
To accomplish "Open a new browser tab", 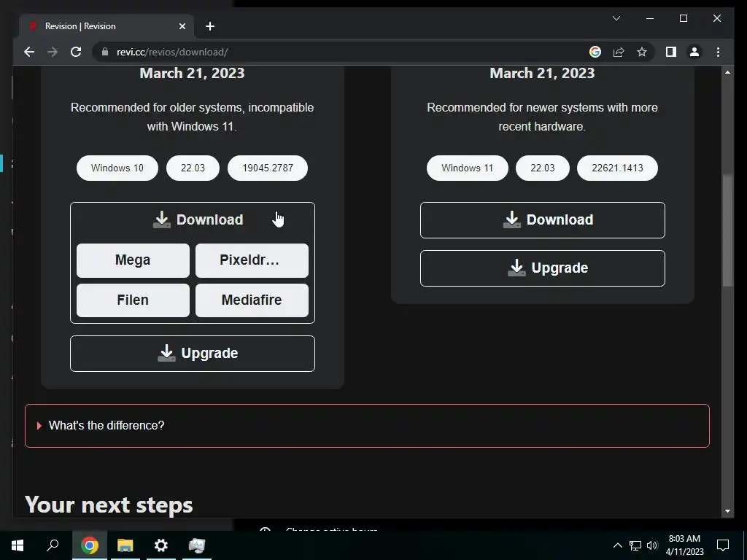I will point(210,26).
